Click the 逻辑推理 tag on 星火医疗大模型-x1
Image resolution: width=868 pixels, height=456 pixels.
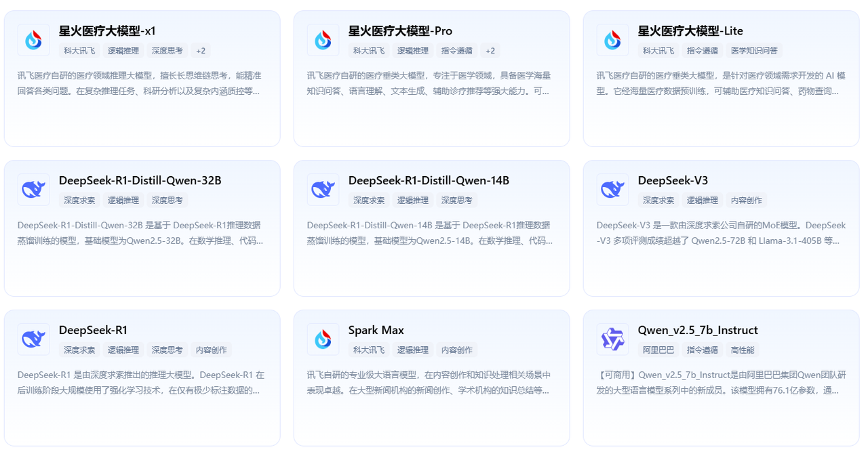click(x=123, y=51)
